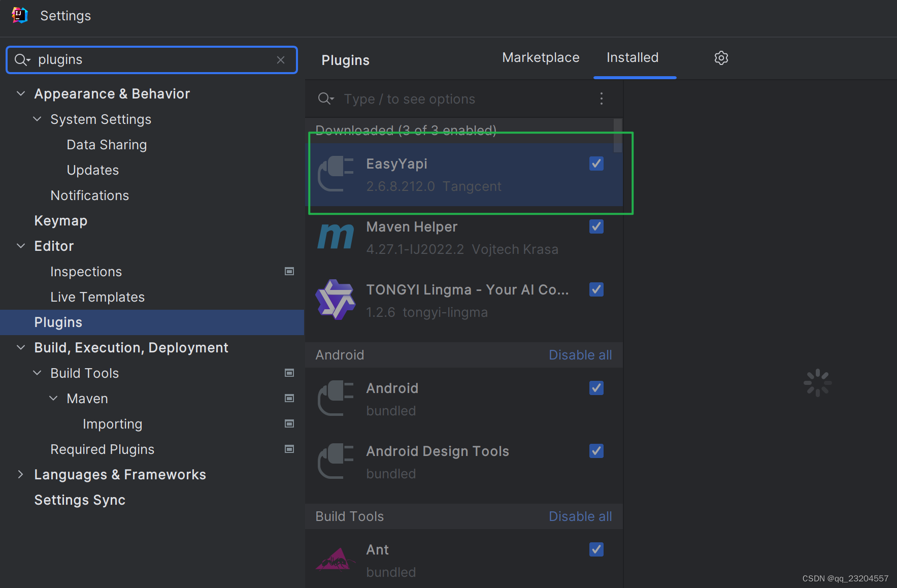Disable all Build Tools plugins
Screen dimensions: 897x588
[x=580, y=516]
